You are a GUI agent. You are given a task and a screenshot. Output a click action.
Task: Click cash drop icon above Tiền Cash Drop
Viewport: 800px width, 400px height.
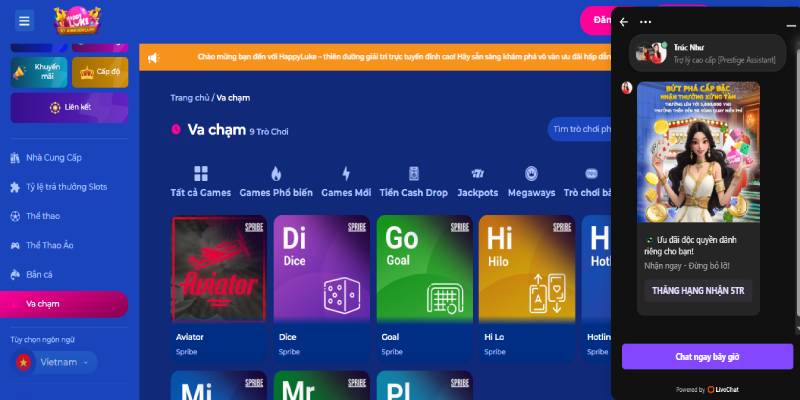tap(414, 173)
